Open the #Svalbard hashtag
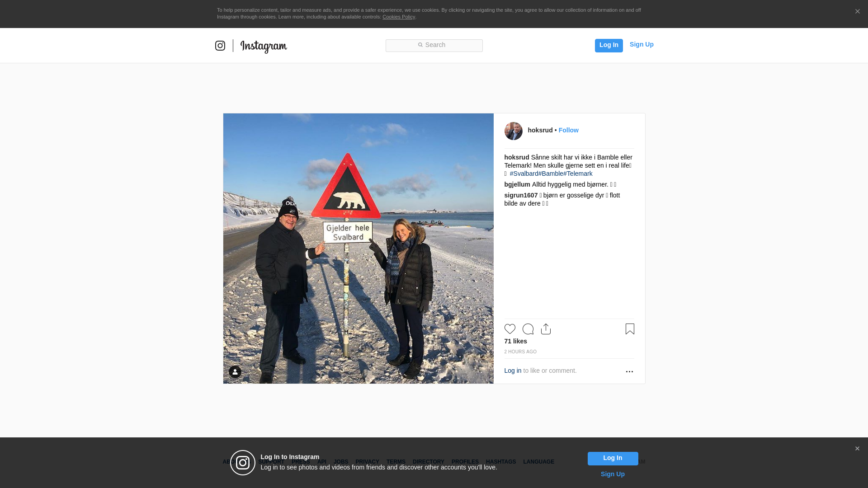 [x=524, y=174]
